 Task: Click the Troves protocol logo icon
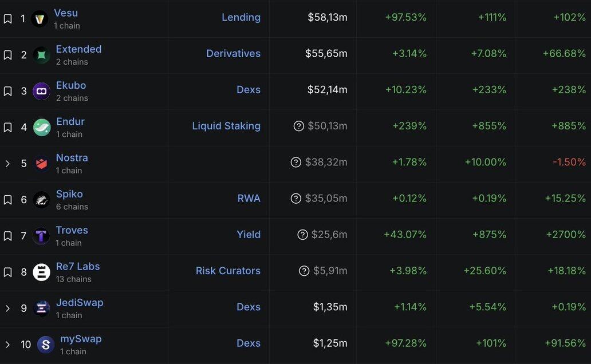[x=41, y=236]
